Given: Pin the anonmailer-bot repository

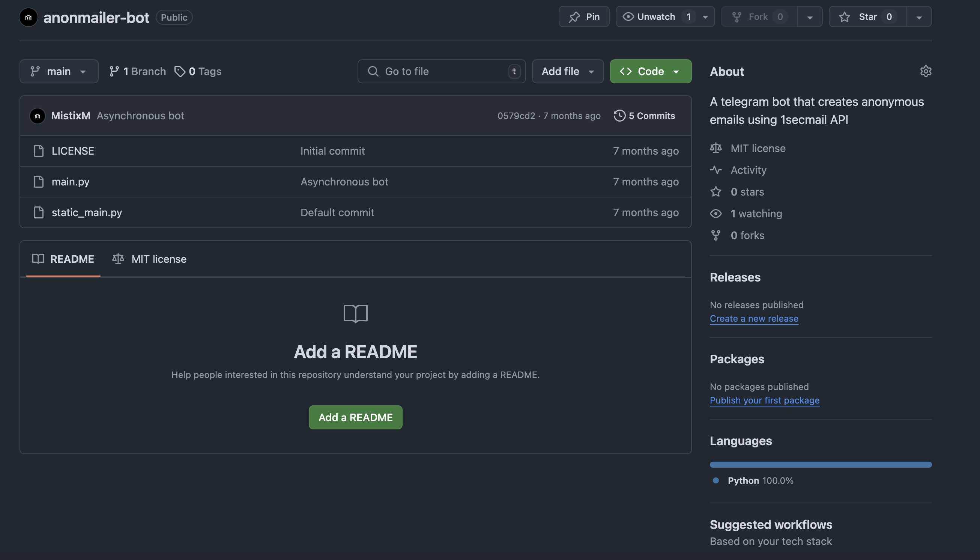Looking at the screenshot, I should click(x=584, y=17).
